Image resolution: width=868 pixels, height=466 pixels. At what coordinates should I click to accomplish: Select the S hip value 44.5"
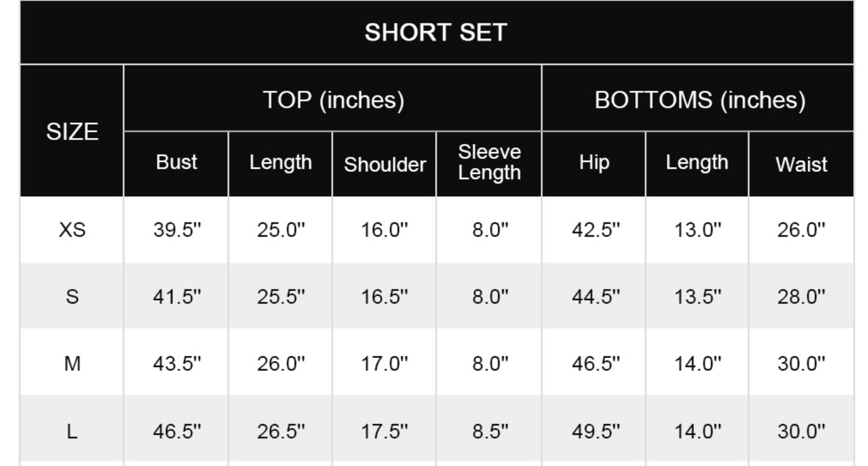(595, 297)
